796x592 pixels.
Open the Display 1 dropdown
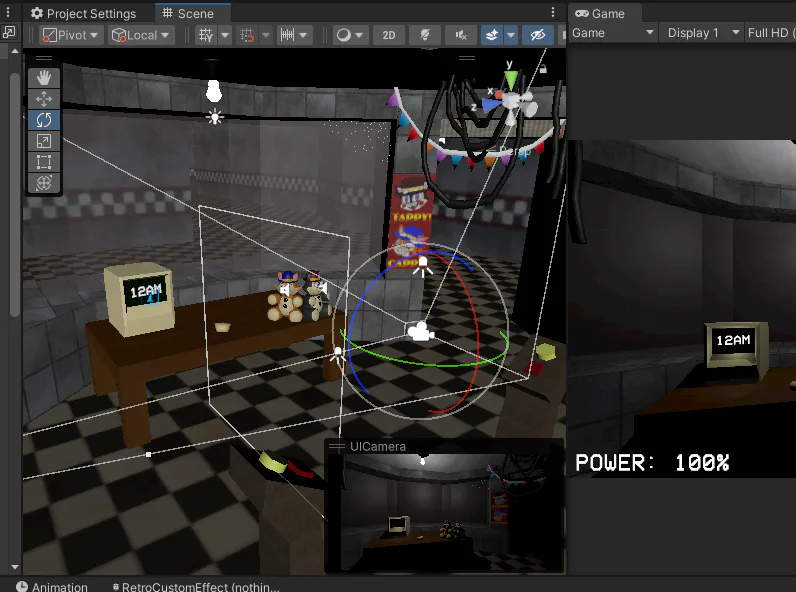[x=703, y=33]
